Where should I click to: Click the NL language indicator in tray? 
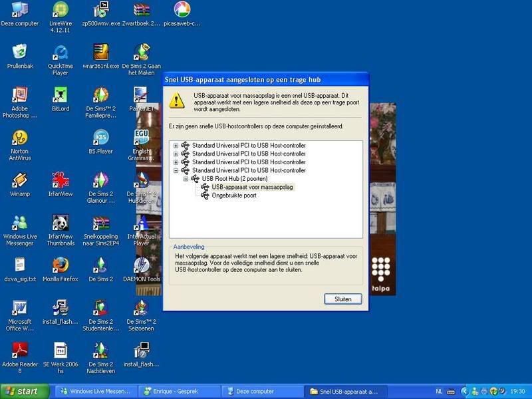pos(439,392)
